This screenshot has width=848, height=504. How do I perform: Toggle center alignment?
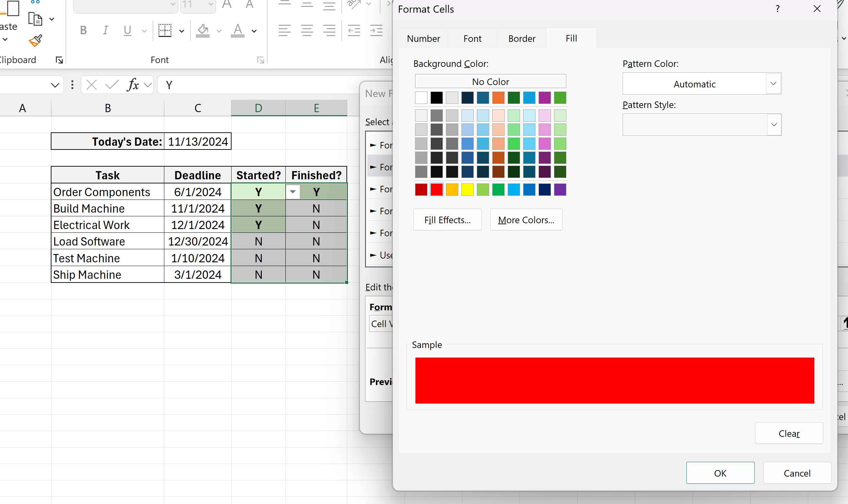(x=306, y=30)
